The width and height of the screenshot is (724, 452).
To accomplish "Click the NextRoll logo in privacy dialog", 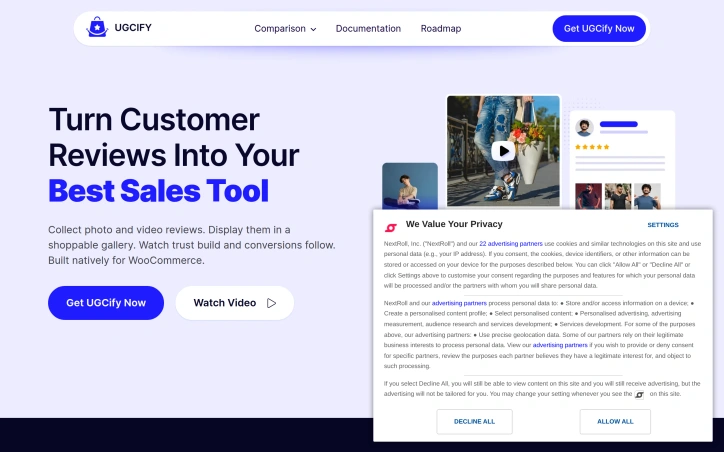I will pos(391,227).
